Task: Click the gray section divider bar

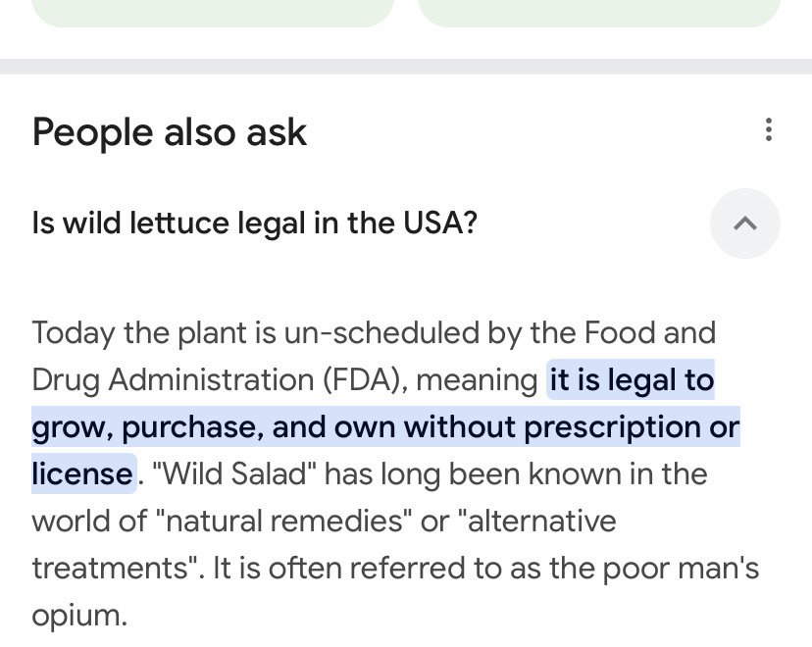Action: tap(406, 67)
